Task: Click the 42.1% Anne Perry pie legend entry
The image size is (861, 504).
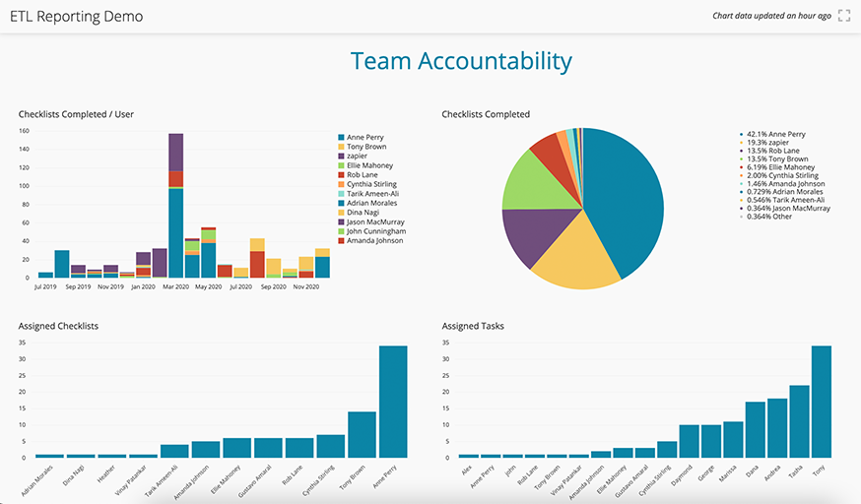Action: pyautogui.click(x=777, y=134)
